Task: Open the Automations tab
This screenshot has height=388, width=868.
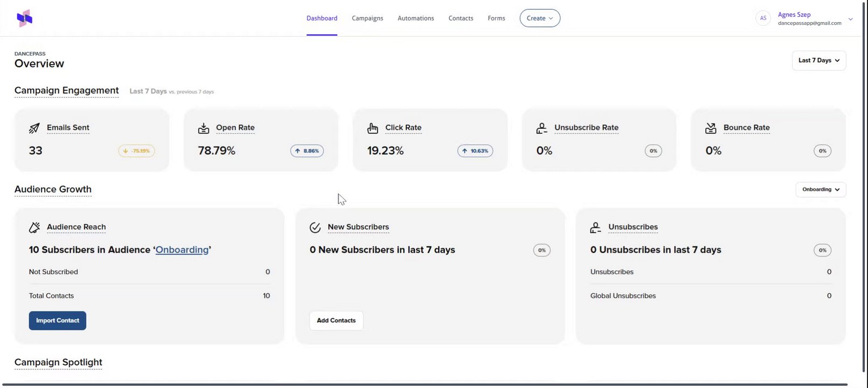Action: (415, 18)
